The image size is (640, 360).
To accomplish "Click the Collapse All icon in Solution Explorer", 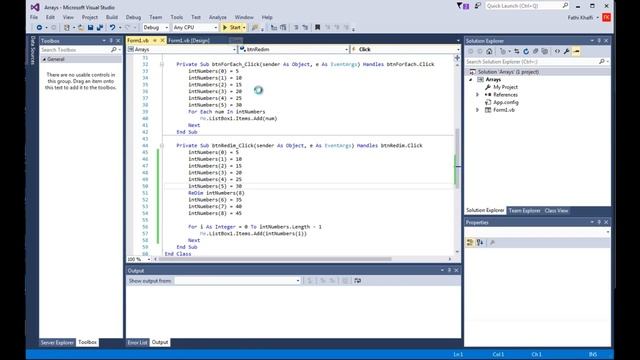I will pos(536,51).
